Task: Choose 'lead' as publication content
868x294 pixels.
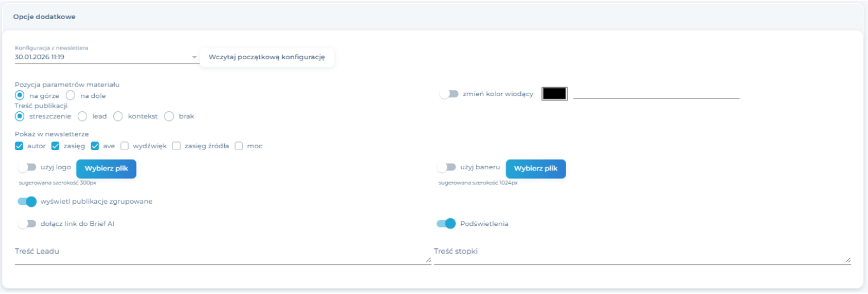Action: [82, 116]
